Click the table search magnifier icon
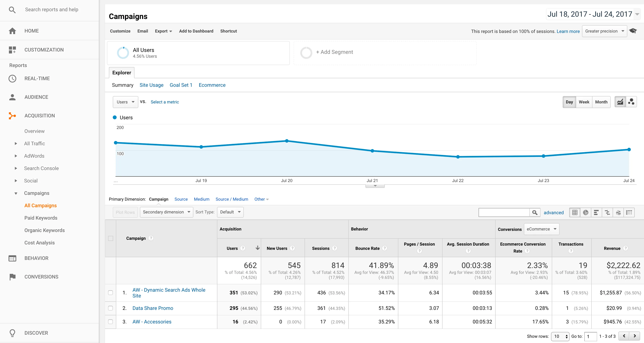 pos(535,212)
